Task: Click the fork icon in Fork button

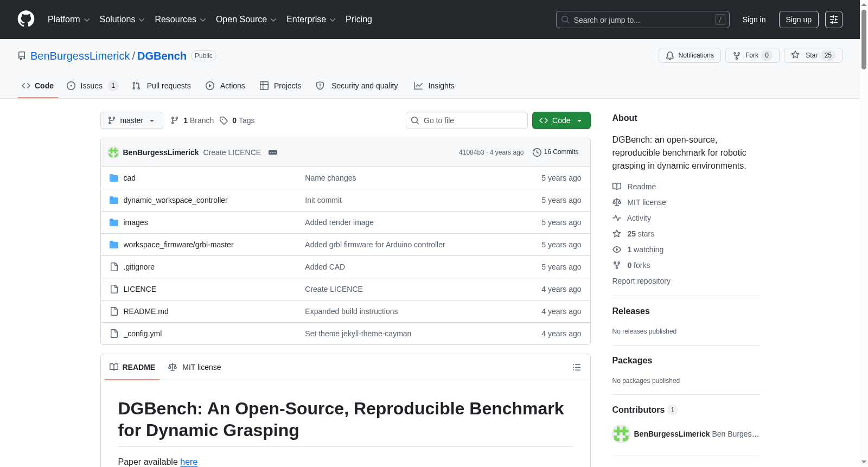Action: point(737,55)
